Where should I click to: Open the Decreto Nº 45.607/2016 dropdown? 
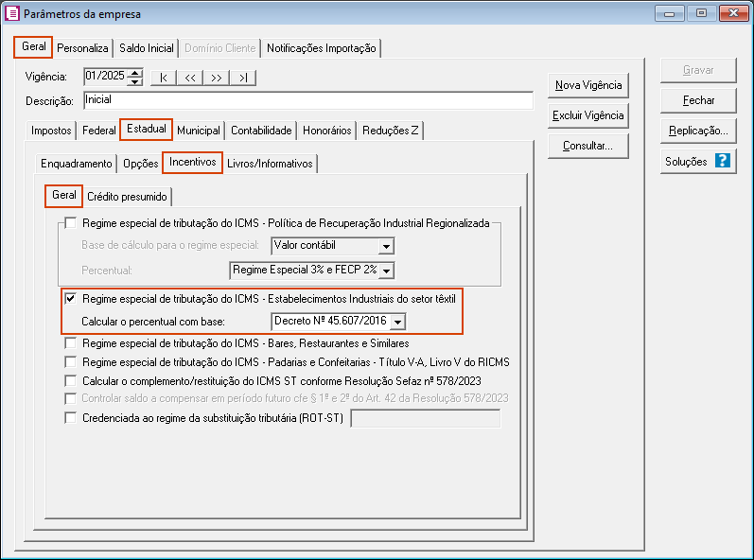pos(397,322)
